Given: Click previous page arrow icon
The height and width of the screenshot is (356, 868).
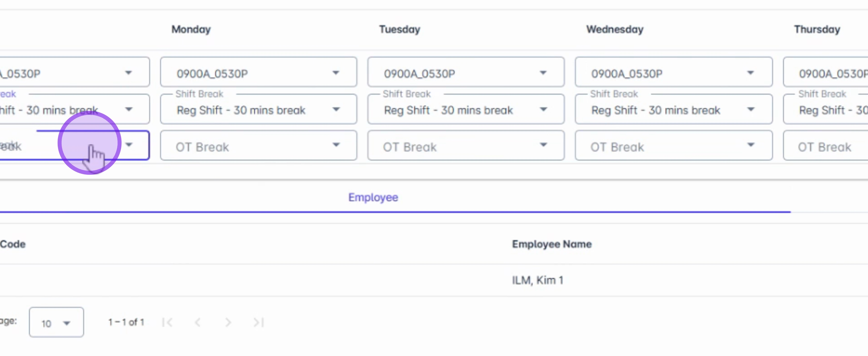Looking at the screenshot, I should 198,322.
